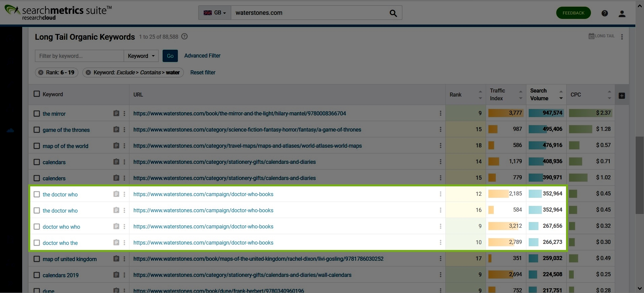Open clipboard icon for 'map of of the world'
644x293 pixels.
point(116,146)
